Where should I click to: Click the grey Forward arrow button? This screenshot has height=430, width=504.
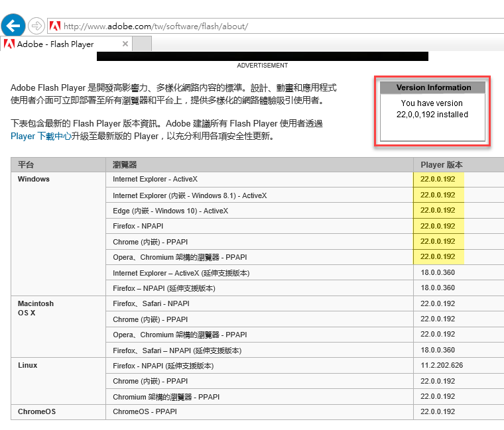coord(36,26)
